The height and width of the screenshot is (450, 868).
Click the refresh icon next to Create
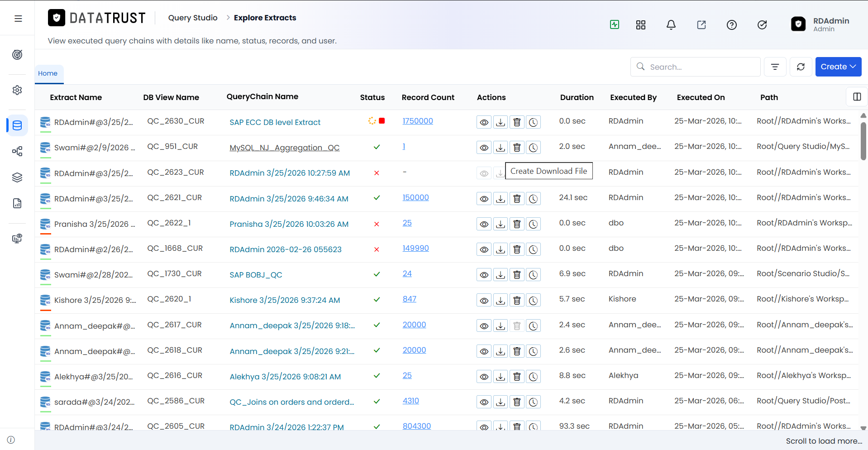click(801, 67)
